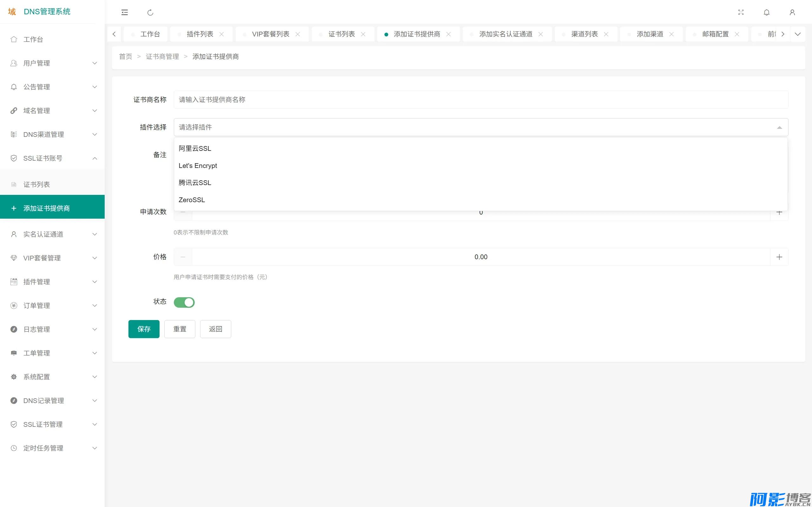Screen dimensions: 812x507
Task: Collapse the SSL证书账号 sidebar section
Action: 52,158
